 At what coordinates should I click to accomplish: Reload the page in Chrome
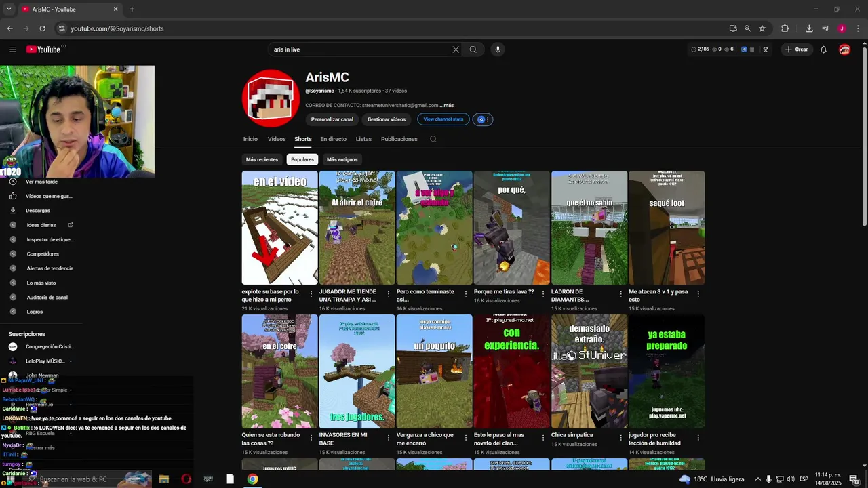pyautogui.click(x=42, y=28)
